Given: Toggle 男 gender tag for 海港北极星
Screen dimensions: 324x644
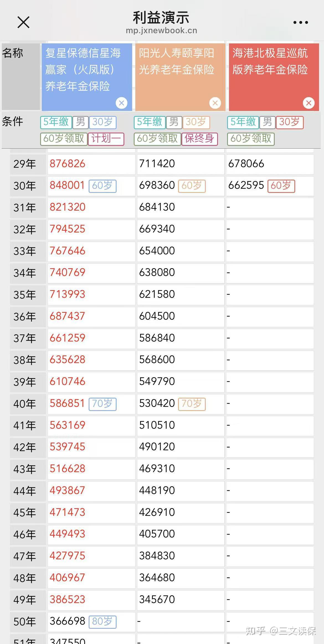Looking at the screenshot, I should point(267,122).
